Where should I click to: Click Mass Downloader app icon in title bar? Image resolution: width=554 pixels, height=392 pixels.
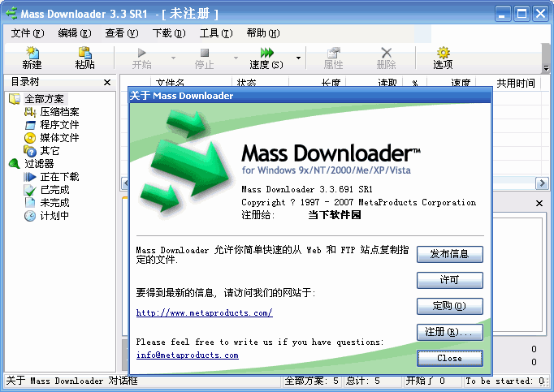click(11, 14)
